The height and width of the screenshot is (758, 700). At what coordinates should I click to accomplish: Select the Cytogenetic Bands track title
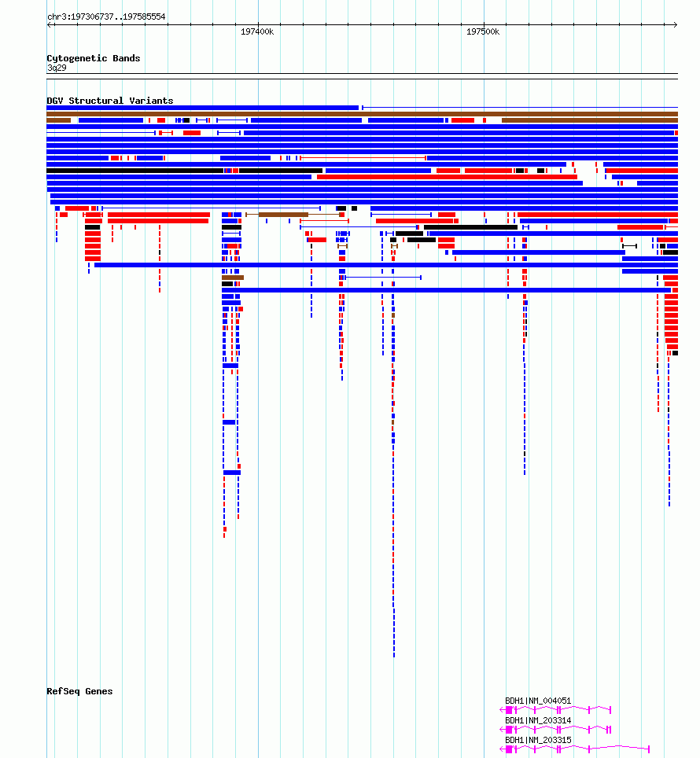[x=94, y=58]
